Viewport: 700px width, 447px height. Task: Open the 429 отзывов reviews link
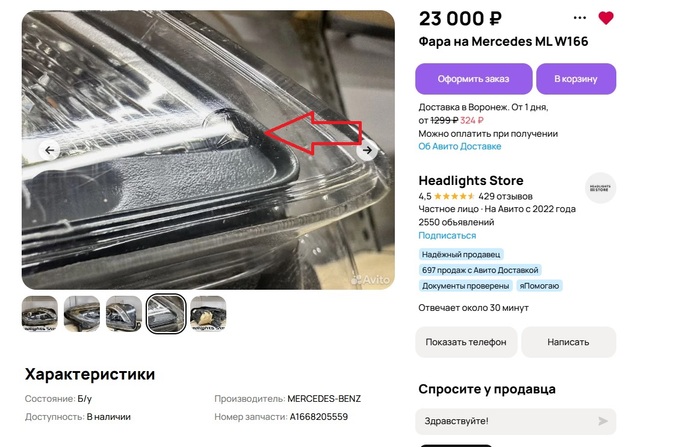pyautogui.click(x=505, y=196)
